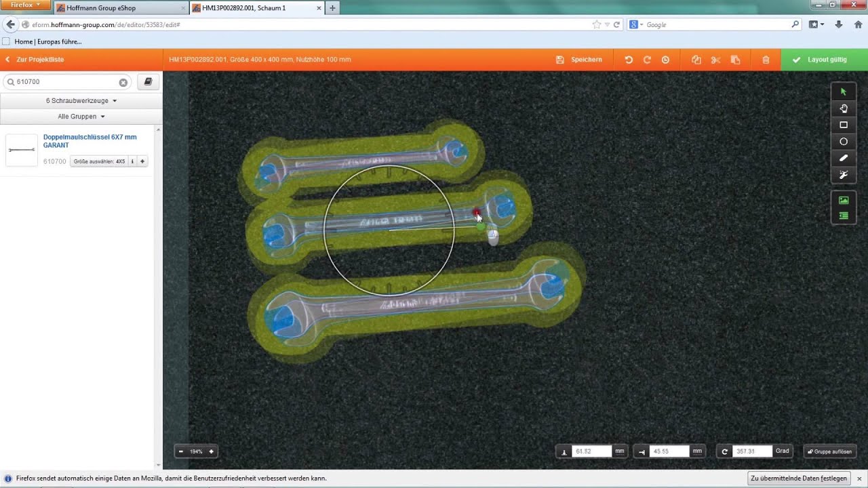Screen dimensions: 868x488
Task: Click the 61.52 mm depth field
Action: tap(592, 451)
